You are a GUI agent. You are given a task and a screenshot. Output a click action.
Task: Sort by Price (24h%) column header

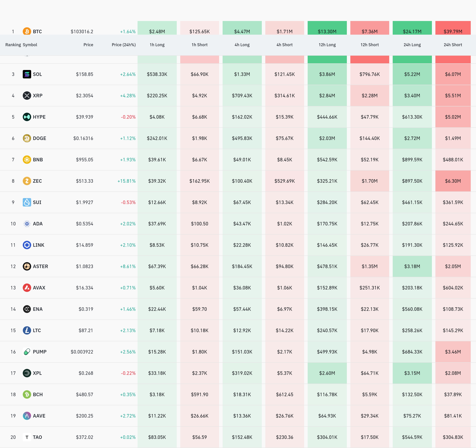pos(124,45)
